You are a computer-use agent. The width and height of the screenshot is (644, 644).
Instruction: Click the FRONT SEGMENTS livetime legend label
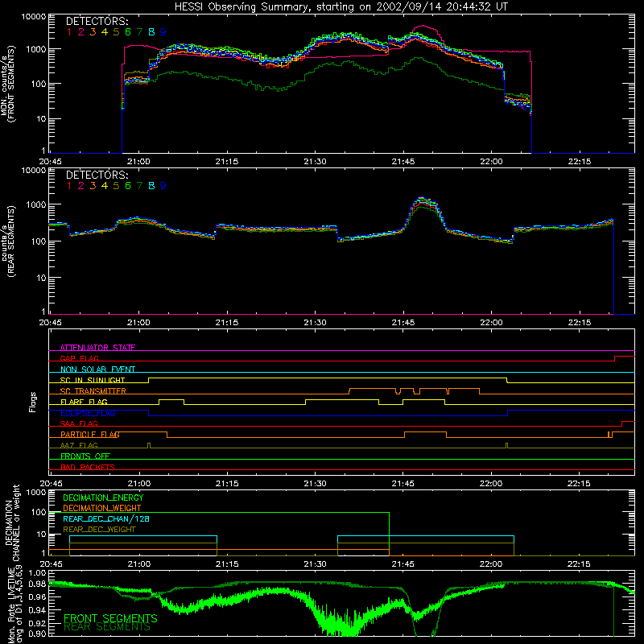click(x=110, y=618)
